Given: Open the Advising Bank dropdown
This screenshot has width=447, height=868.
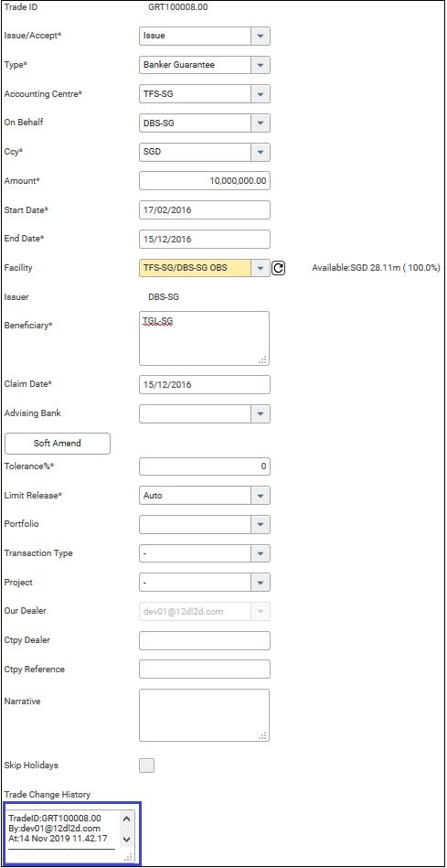Looking at the screenshot, I should point(261,413).
